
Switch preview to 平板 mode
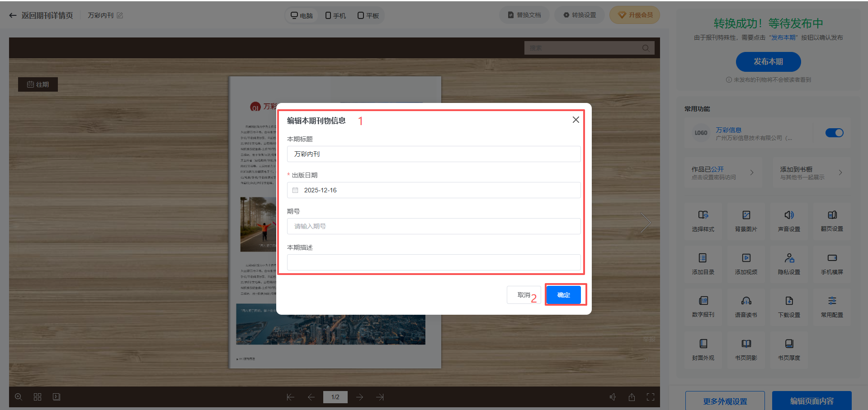pos(368,15)
